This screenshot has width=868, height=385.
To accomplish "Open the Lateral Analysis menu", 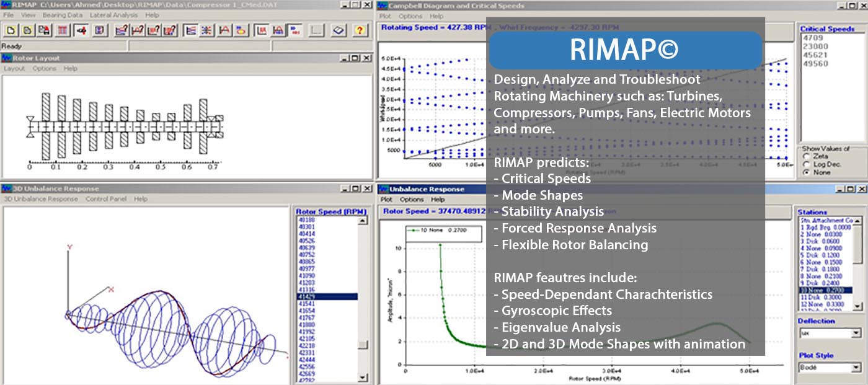I will [115, 14].
